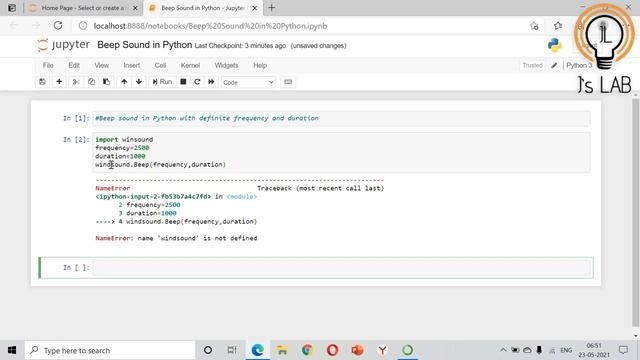
Task: Click the page vertical scrollbar
Action: (x=635, y=212)
